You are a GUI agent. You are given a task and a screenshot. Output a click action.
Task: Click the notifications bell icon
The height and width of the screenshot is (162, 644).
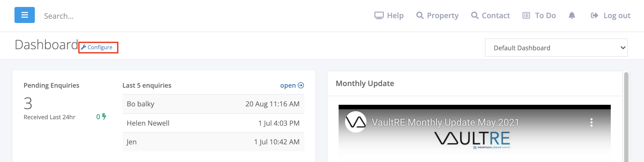(x=572, y=16)
